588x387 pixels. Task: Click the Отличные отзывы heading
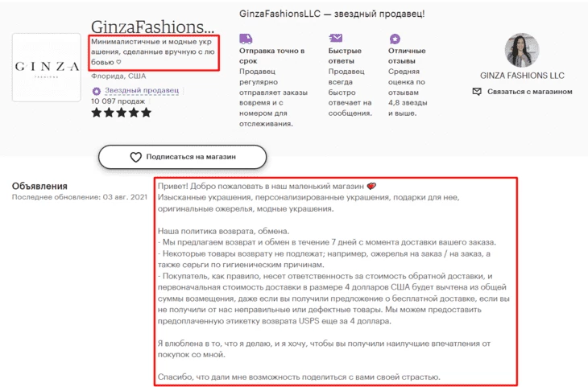(x=407, y=56)
